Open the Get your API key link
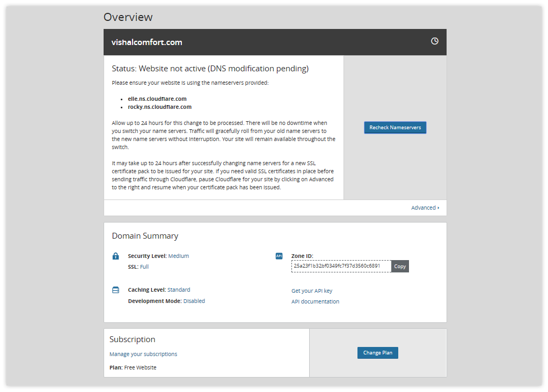 tap(312, 291)
